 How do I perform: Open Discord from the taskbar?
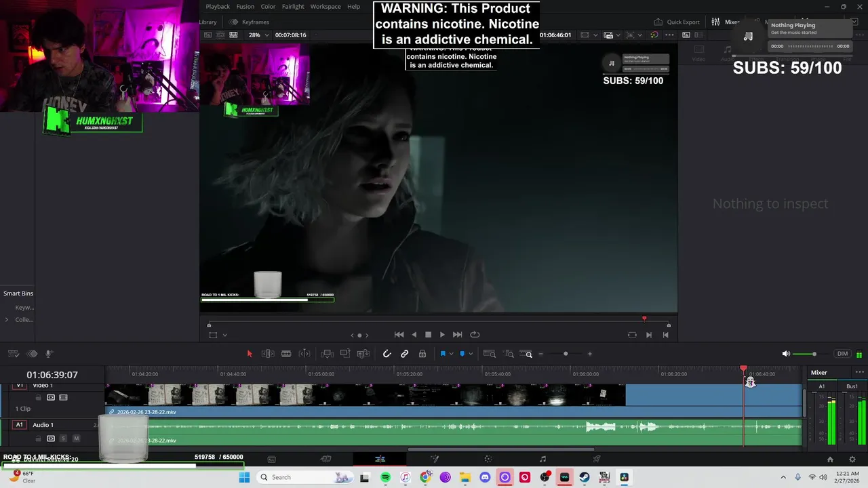485,477
